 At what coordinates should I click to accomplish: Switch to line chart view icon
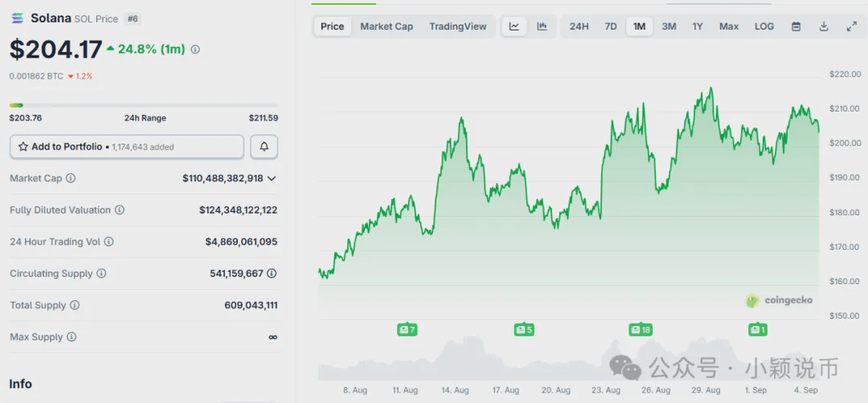(514, 26)
